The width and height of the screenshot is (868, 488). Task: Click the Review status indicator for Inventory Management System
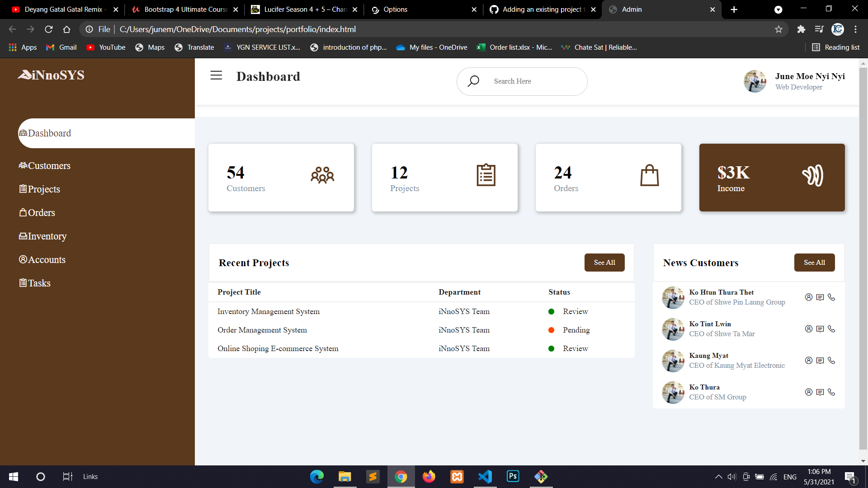(x=552, y=311)
